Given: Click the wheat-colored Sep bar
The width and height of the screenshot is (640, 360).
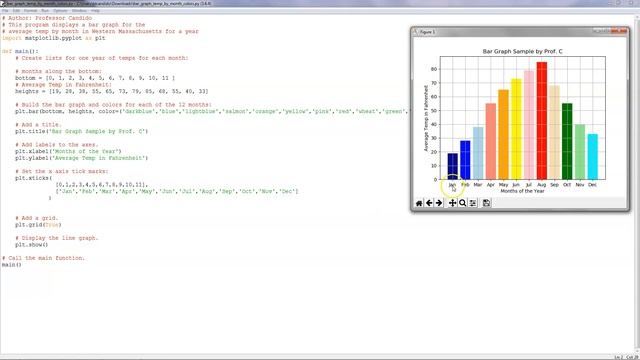Looking at the screenshot, I should click(x=554, y=132).
